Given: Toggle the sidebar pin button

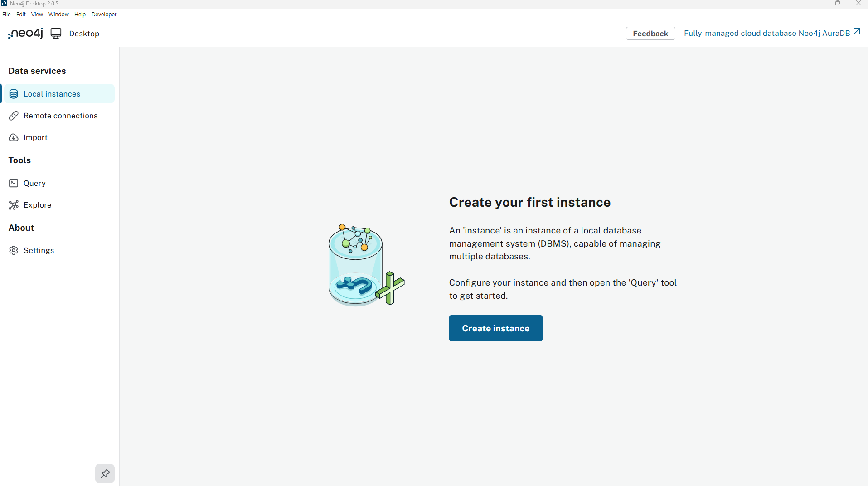Looking at the screenshot, I should [x=105, y=473].
